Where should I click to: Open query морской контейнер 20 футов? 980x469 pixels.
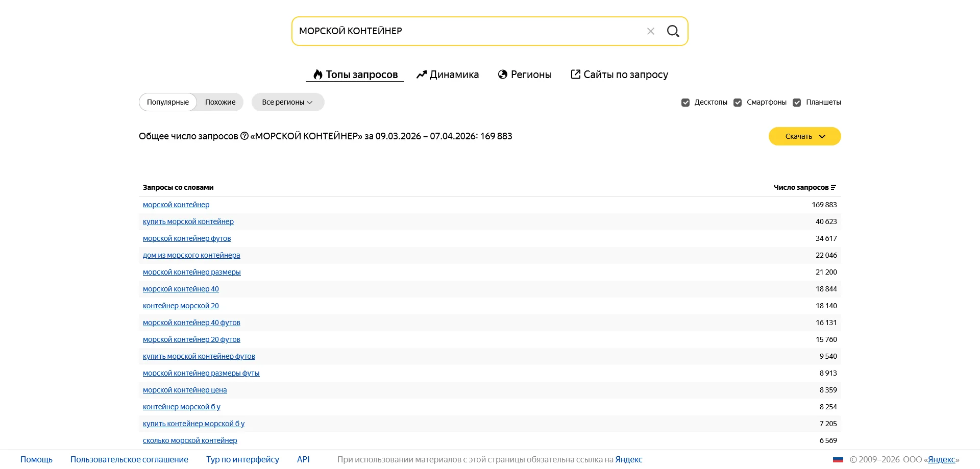[x=191, y=339]
